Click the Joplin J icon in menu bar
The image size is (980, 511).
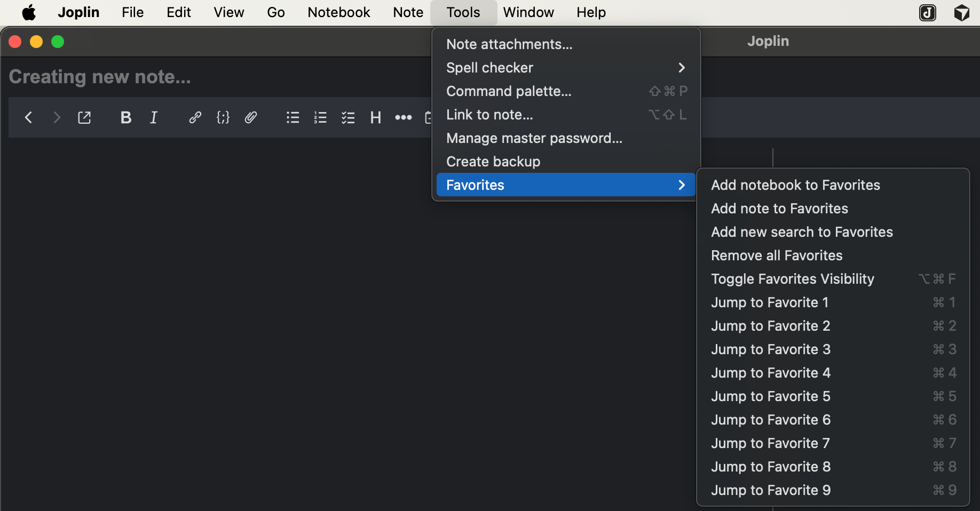point(928,12)
